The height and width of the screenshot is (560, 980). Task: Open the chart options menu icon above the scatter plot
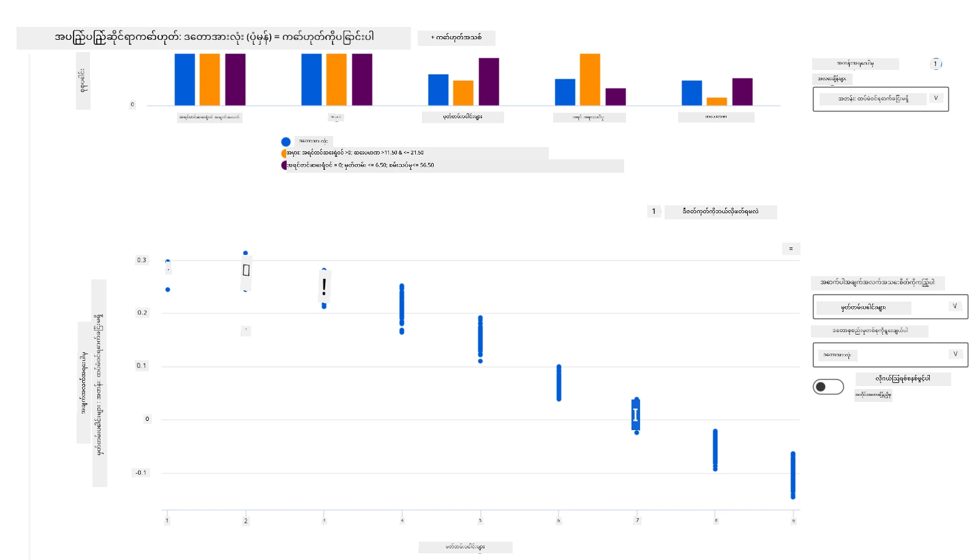point(791,249)
